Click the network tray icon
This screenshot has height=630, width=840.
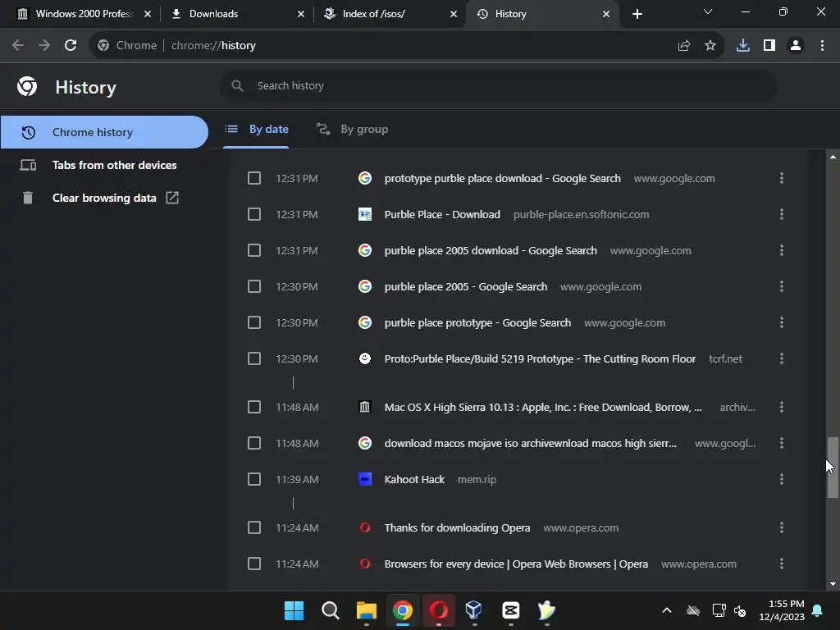tap(719, 610)
